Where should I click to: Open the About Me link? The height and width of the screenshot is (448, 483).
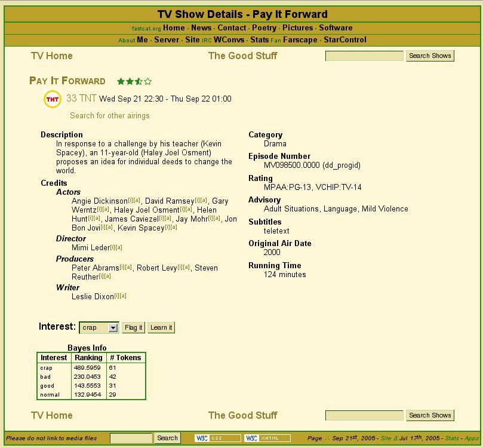pos(142,40)
